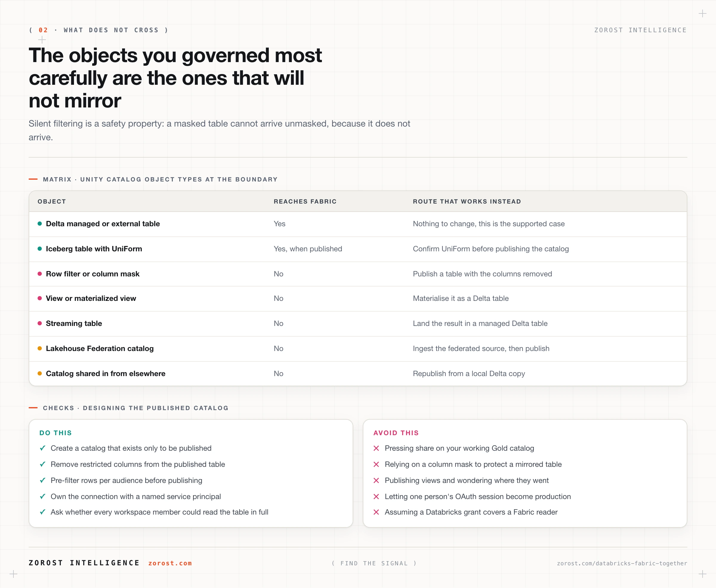The image size is (716, 588).
Task: Click the red X beside Pressing share on Gold catalog
Action: [x=376, y=448]
